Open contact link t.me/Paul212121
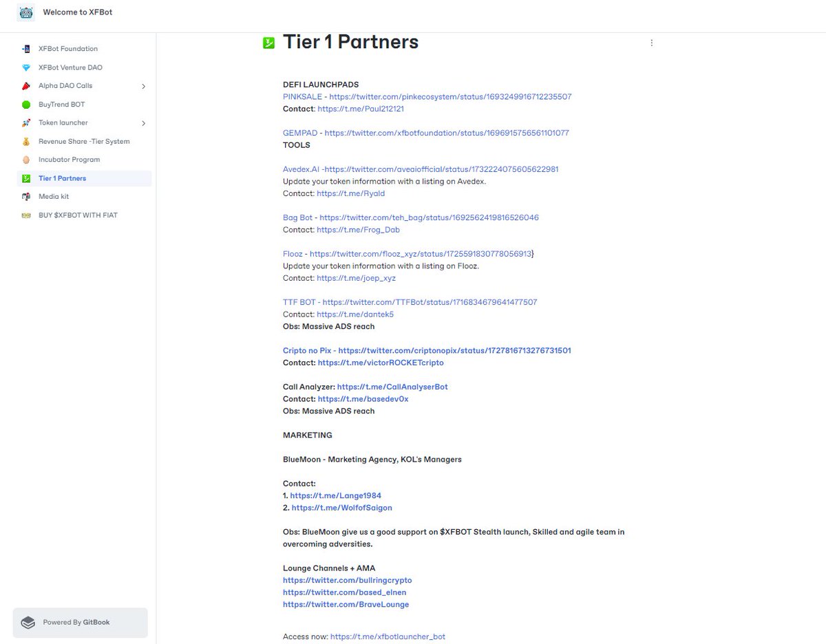This screenshot has width=826, height=644. click(360, 109)
